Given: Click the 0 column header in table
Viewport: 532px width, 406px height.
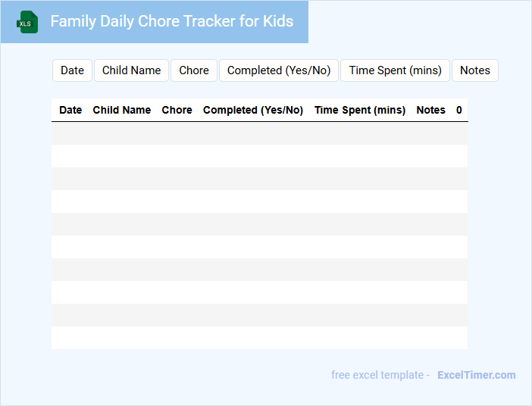Looking at the screenshot, I should point(459,110).
